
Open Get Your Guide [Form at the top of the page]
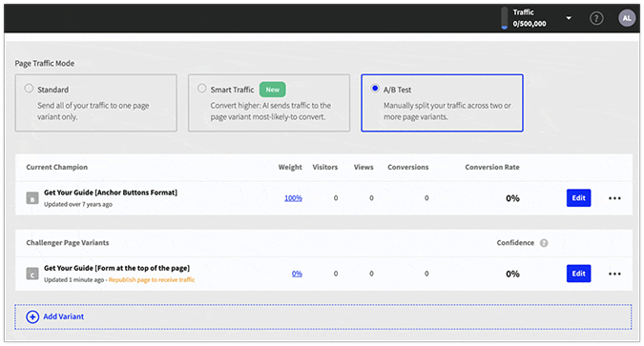coord(116,268)
